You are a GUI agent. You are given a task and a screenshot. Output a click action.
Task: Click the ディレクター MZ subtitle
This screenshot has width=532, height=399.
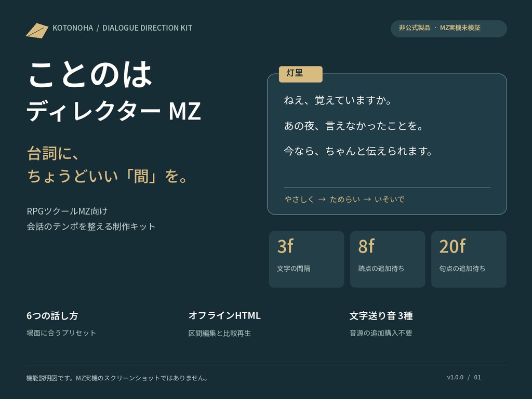114,111
